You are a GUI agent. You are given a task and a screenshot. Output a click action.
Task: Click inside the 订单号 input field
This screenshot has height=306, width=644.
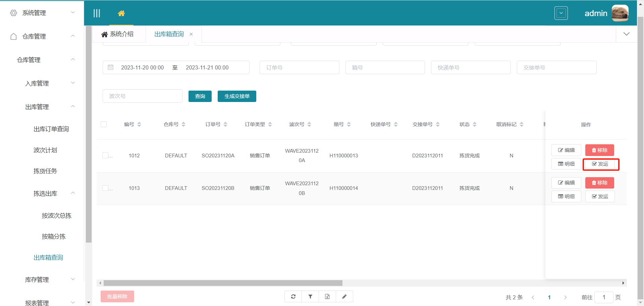(x=299, y=67)
